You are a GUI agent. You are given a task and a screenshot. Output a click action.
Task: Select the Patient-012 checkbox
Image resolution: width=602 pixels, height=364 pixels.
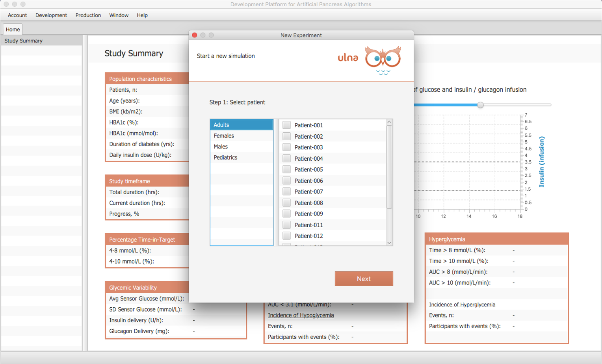click(x=286, y=236)
